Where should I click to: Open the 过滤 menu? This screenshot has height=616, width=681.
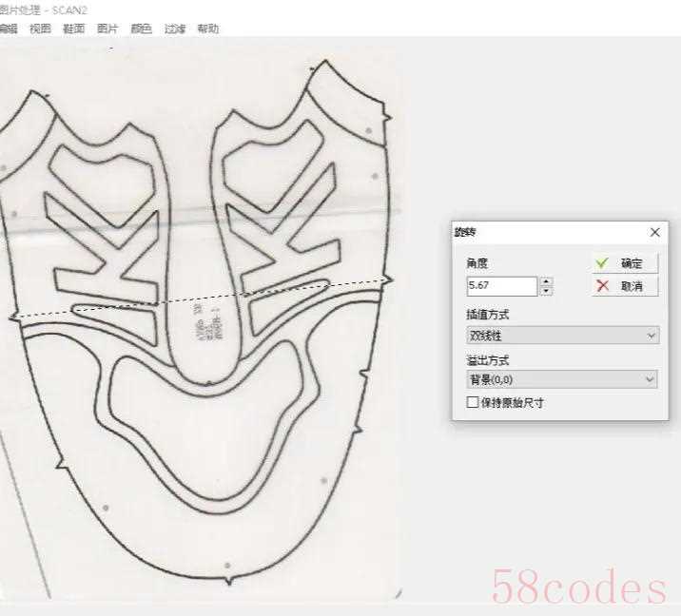[175, 29]
